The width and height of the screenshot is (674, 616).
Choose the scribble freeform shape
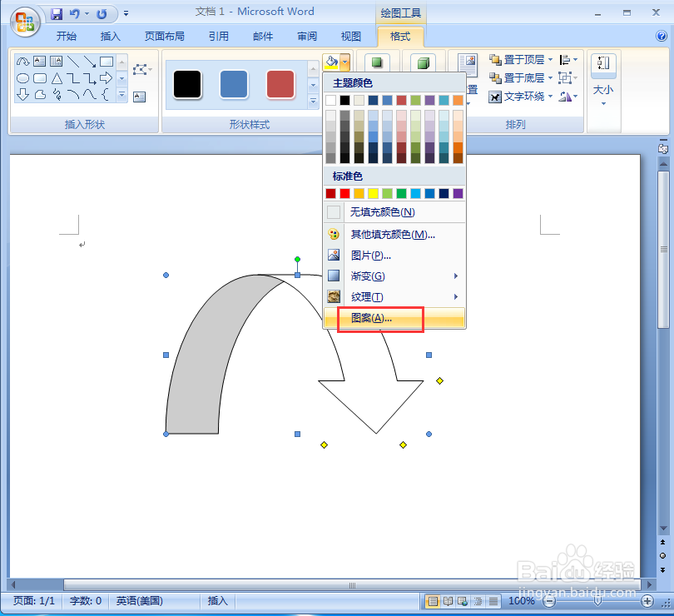[x=57, y=94]
